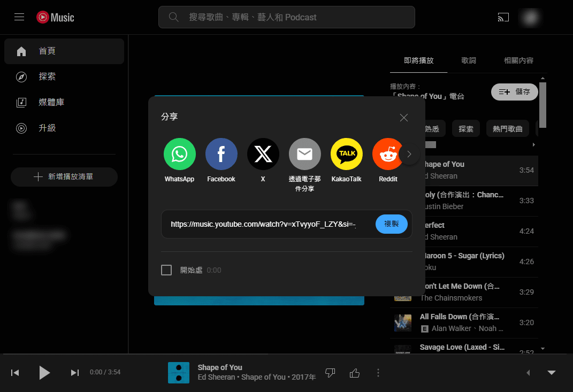The height and width of the screenshot is (392, 573).
Task: Select the 熟悉 filter chip
Action: 435,128
